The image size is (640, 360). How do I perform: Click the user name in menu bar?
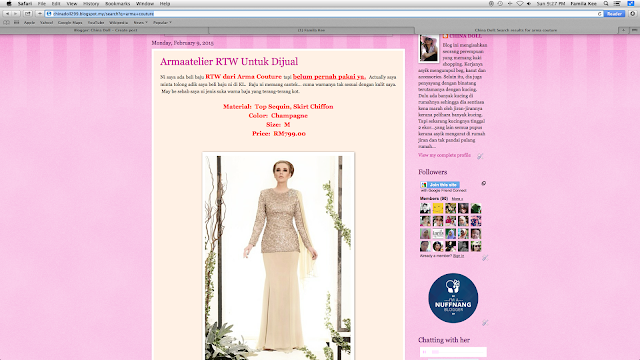[x=584, y=3]
